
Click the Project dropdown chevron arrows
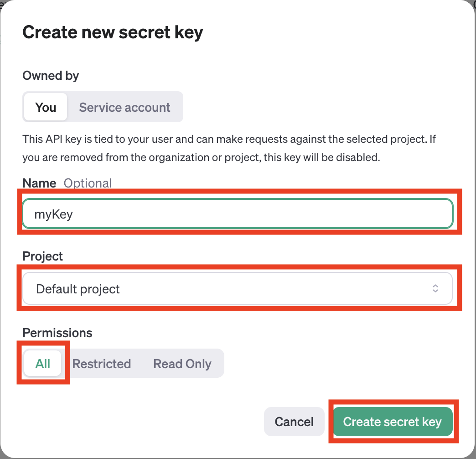click(x=435, y=288)
